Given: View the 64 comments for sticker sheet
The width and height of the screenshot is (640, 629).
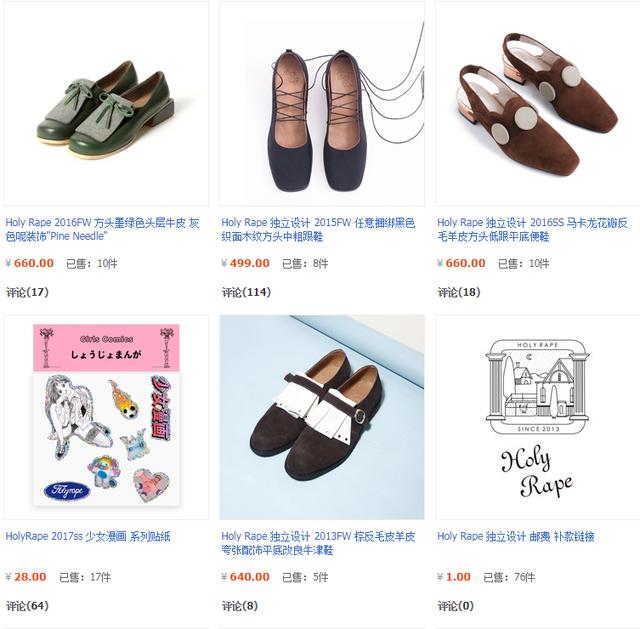Looking at the screenshot, I should [27, 606].
